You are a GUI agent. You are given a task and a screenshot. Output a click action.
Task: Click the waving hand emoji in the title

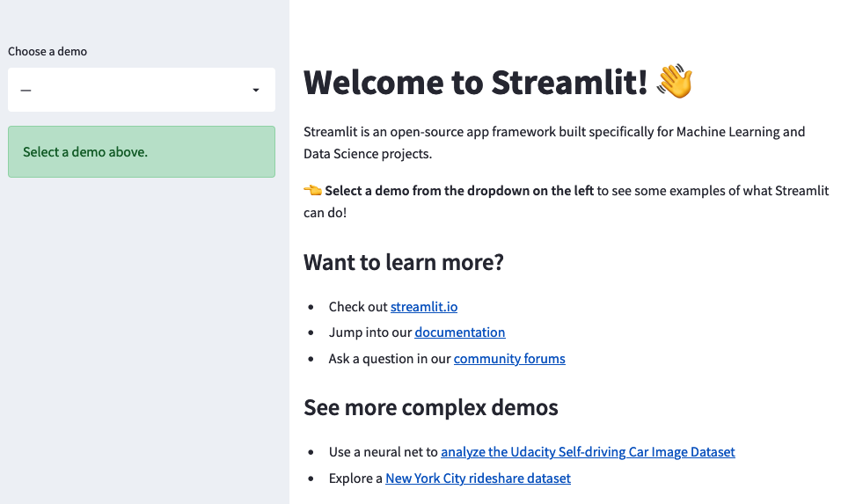click(676, 82)
